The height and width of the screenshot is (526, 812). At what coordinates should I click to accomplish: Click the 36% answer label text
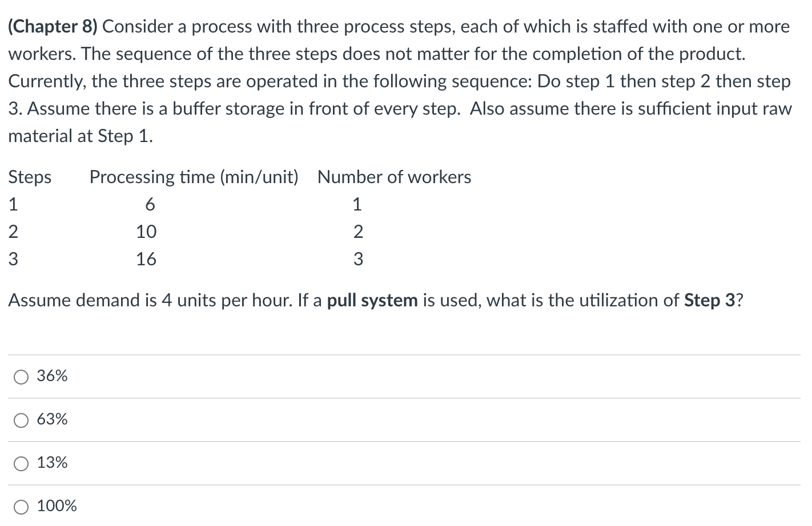[51, 376]
